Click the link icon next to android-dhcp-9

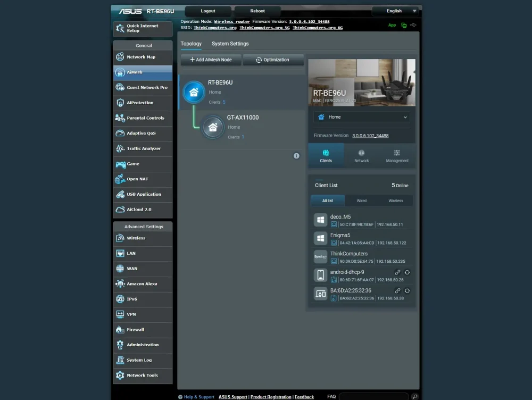point(397,272)
